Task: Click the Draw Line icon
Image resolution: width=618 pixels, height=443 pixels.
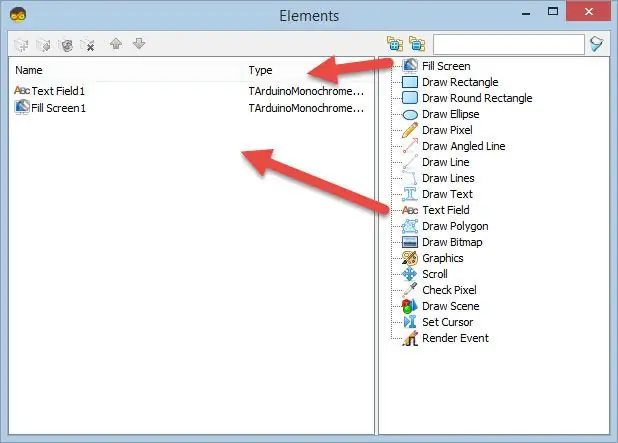Action: (x=410, y=162)
